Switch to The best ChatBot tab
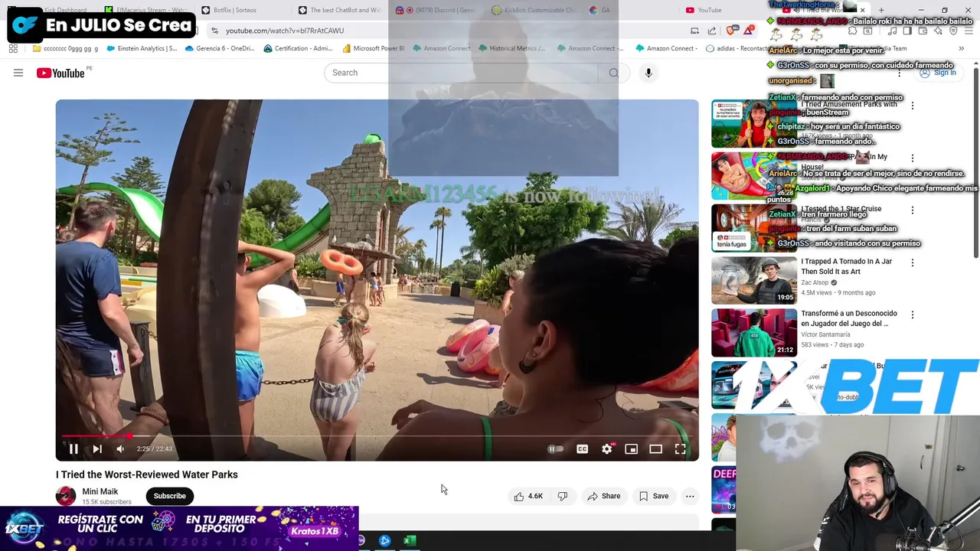The image size is (980, 551). (x=340, y=10)
